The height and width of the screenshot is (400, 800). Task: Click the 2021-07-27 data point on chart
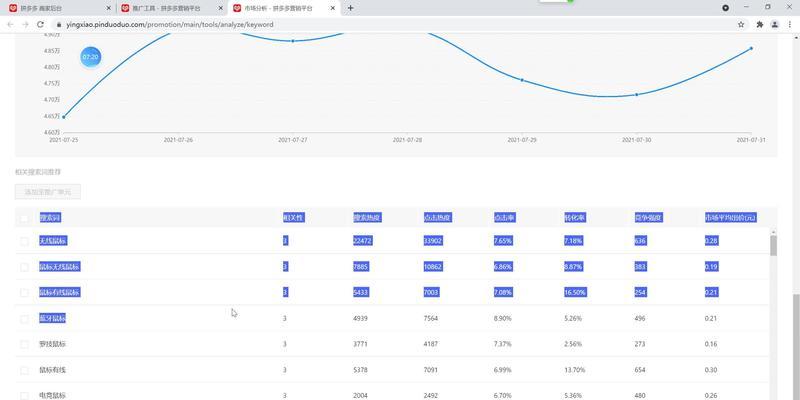[293, 41]
